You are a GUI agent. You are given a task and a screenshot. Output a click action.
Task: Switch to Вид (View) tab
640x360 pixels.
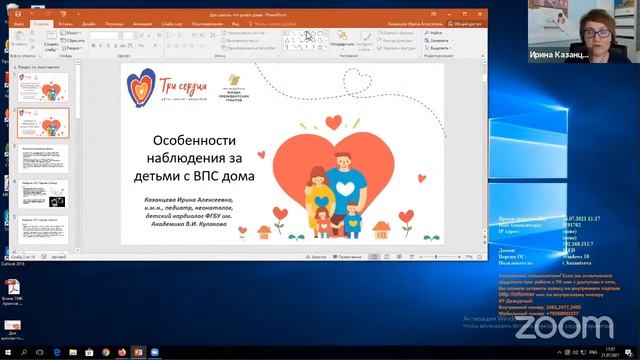tap(236, 24)
